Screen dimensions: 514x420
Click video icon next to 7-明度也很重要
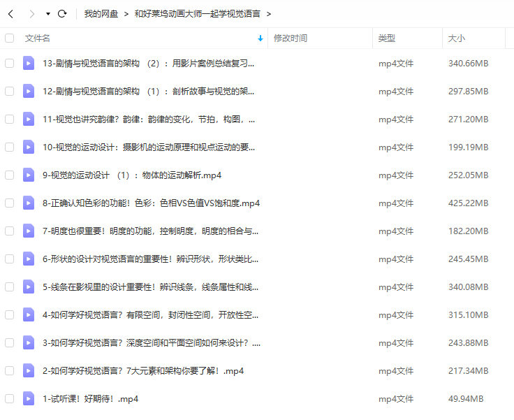[29, 231]
